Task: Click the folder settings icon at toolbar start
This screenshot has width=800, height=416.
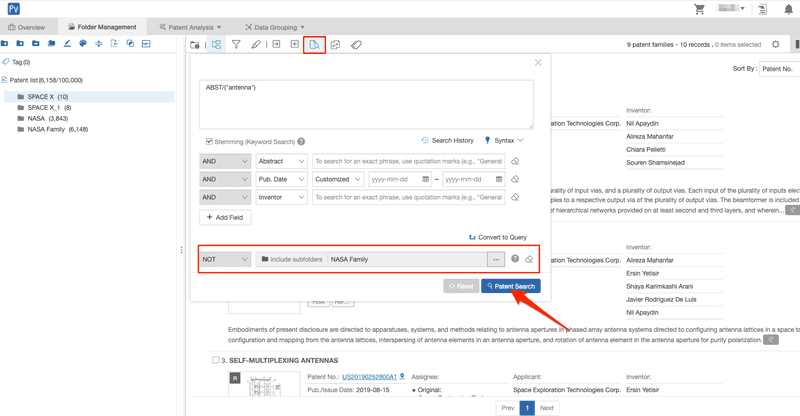Action: click(x=195, y=45)
